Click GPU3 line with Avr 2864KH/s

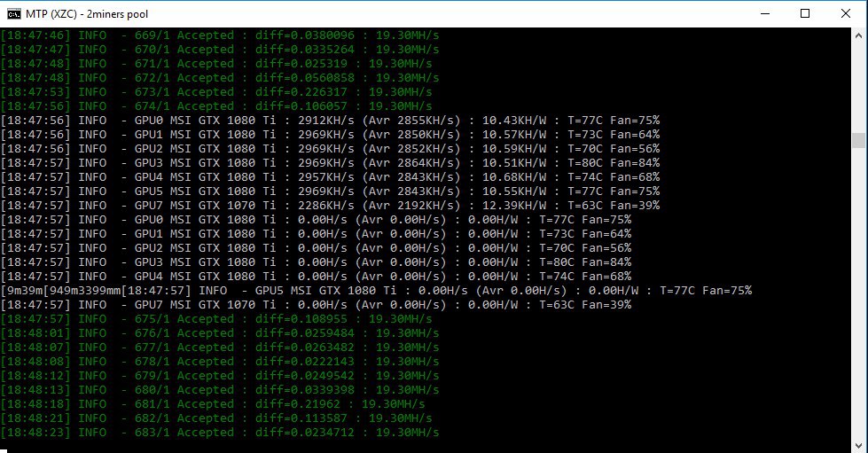[x=331, y=163]
